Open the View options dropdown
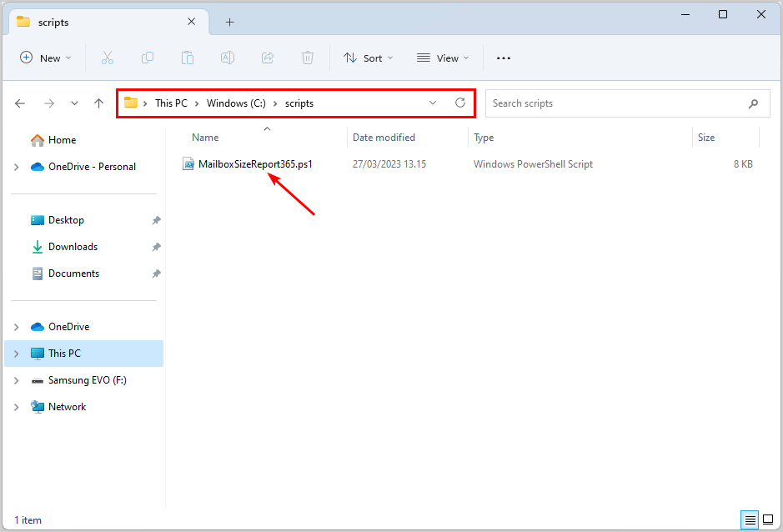Viewport: 783px width, 532px height. point(442,58)
